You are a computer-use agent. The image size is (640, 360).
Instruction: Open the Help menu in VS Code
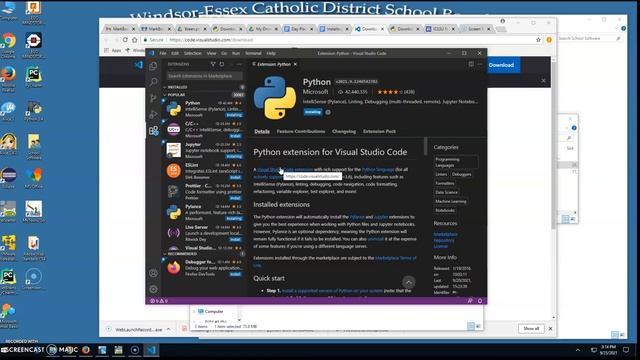click(x=271, y=53)
